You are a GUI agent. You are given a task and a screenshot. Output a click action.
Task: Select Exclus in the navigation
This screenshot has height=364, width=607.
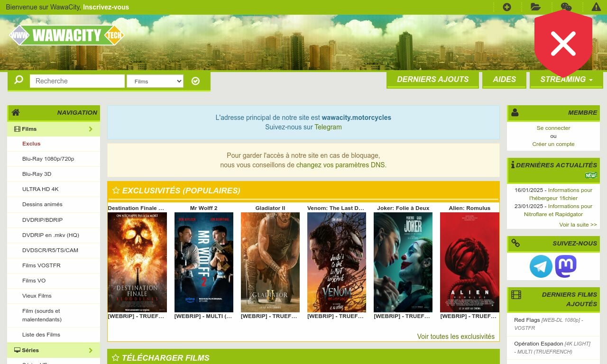(31, 144)
